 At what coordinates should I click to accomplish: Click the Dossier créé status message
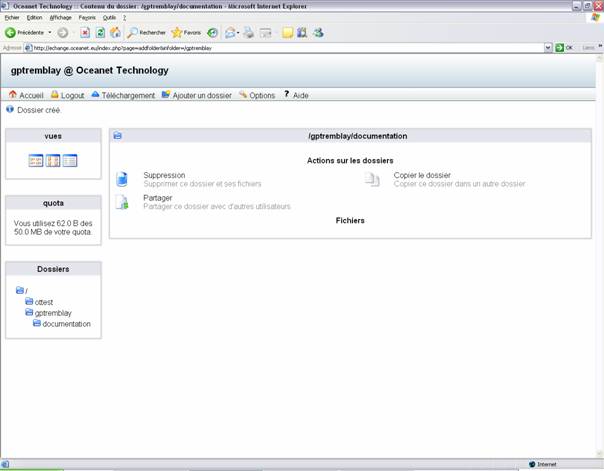pyautogui.click(x=39, y=110)
